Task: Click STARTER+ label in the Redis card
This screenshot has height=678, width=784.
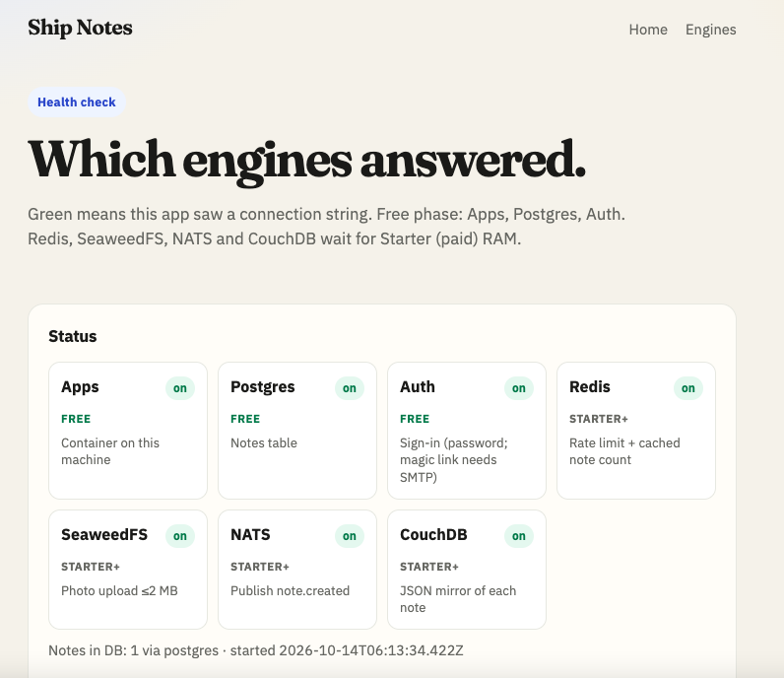Action: tap(599, 419)
